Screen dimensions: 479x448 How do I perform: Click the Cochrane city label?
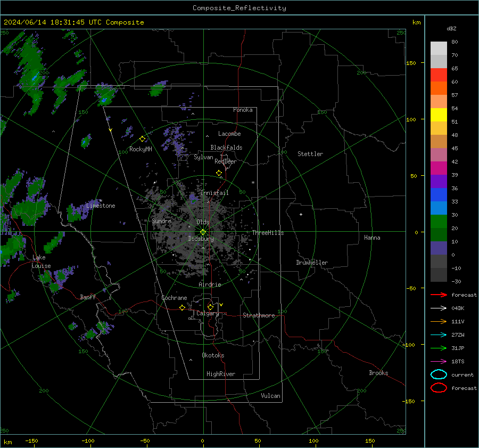point(174,298)
